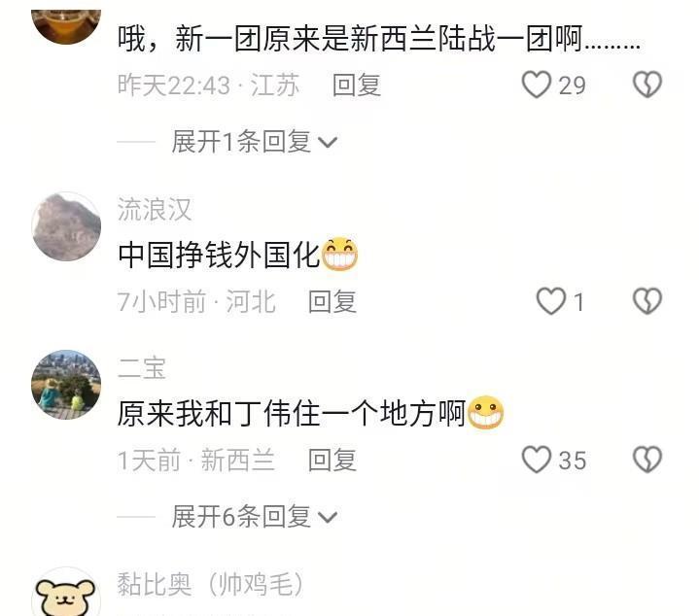Reply to 流浪汉's comment from 河北
The height and width of the screenshot is (616, 699).
click(332, 302)
